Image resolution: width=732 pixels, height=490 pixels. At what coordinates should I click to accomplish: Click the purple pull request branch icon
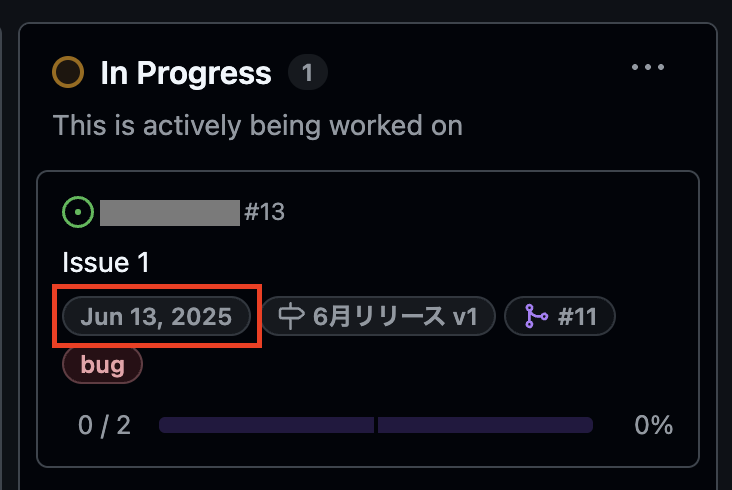point(536,316)
